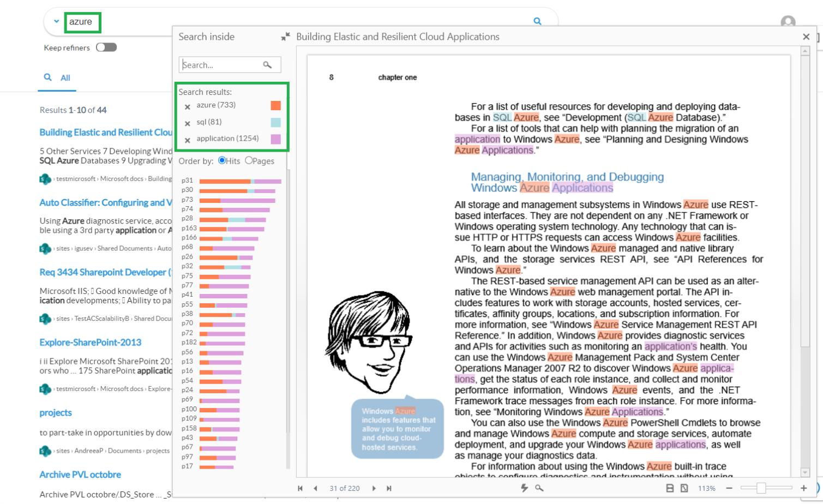Open Building Elastic and Resilient result link
This screenshot has height=504, width=823.
tap(106, 132)
